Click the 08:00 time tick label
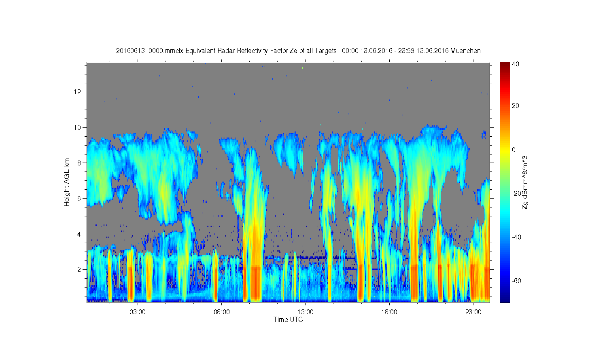Screen dimensions: 607x364 222,312
